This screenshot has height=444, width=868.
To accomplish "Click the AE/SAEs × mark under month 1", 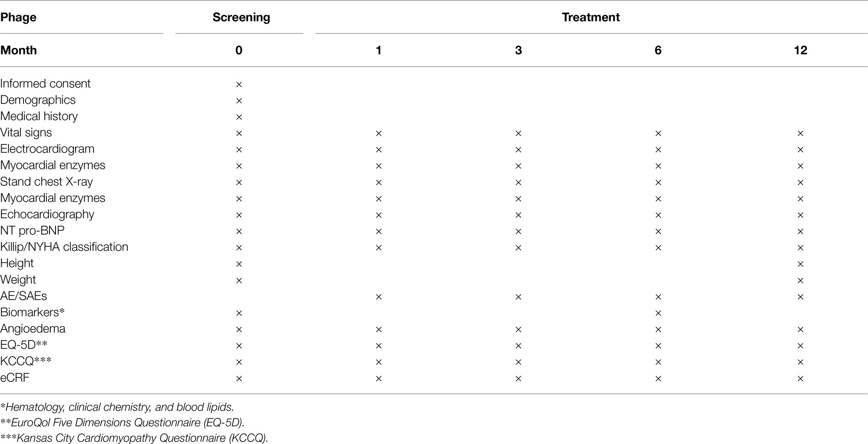I will pos(378,297).
